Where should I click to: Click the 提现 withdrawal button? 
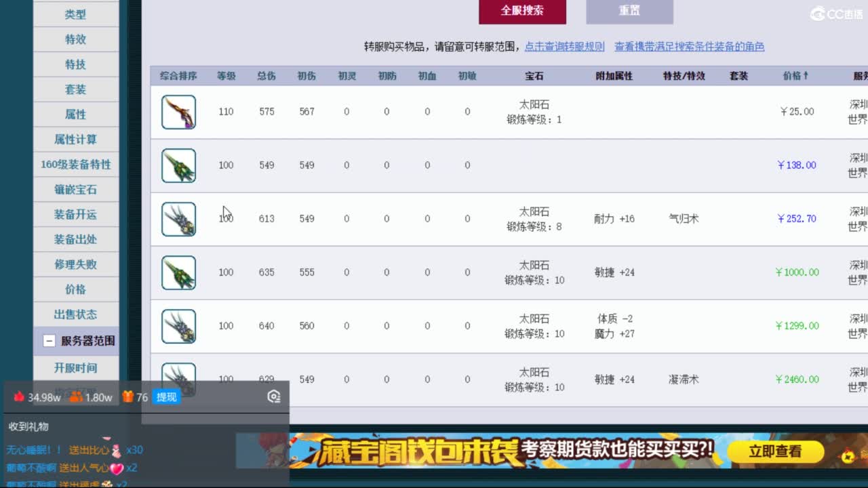pyautogui.click(x=165, y=397)
